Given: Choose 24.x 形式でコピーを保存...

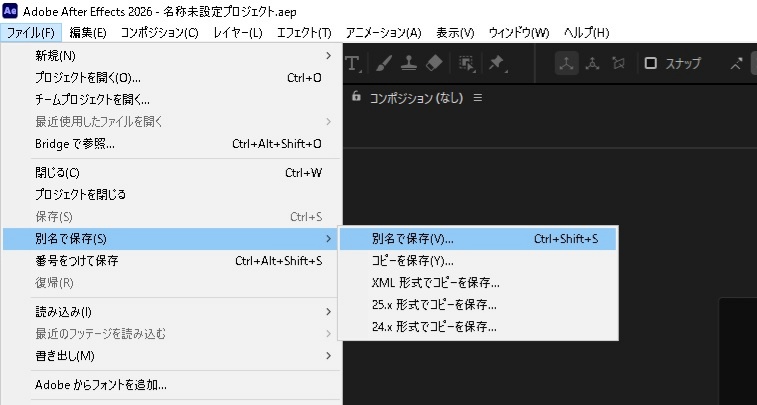Looking at the screenshot, I should [478, 327].
